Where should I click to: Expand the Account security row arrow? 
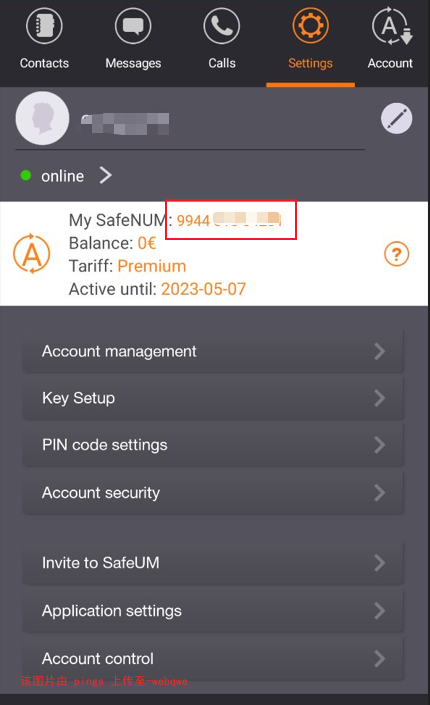coord(380,493)
